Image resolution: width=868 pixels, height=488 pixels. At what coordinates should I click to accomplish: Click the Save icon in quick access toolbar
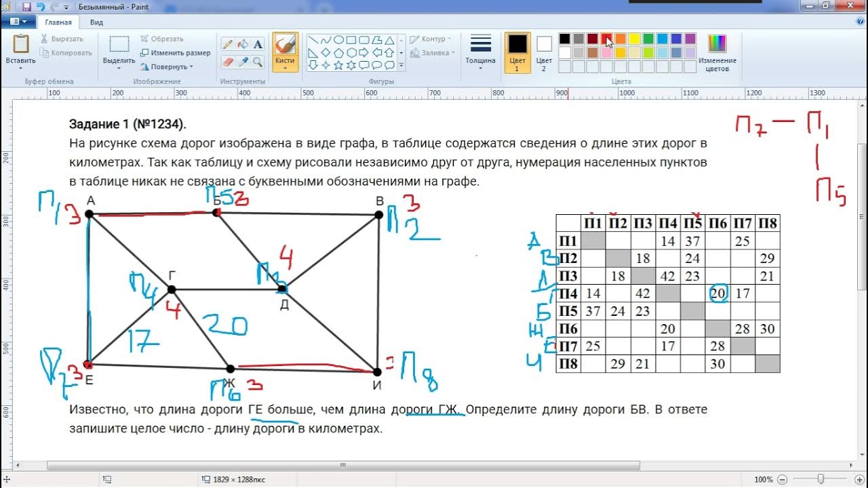27,6
